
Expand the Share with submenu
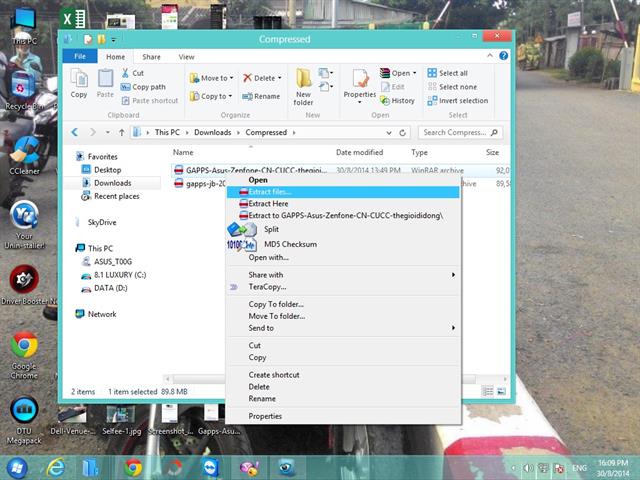click(343, 275)
